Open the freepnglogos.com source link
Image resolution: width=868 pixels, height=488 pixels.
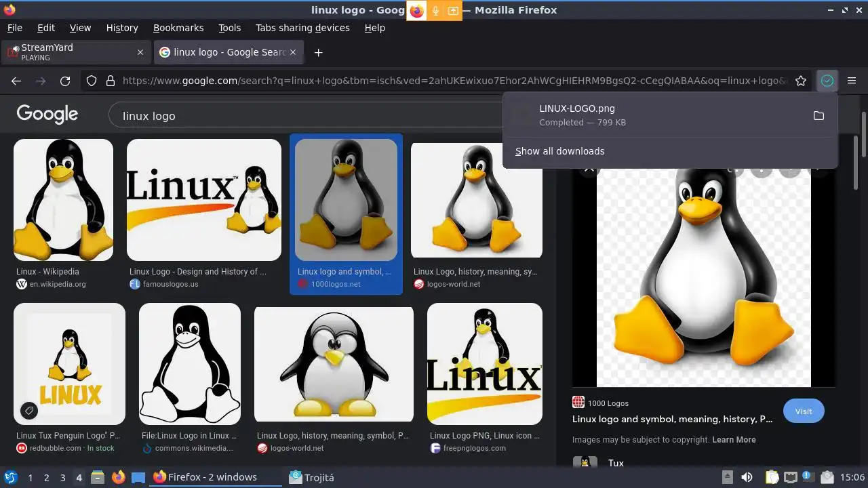[x=475, y=448]
